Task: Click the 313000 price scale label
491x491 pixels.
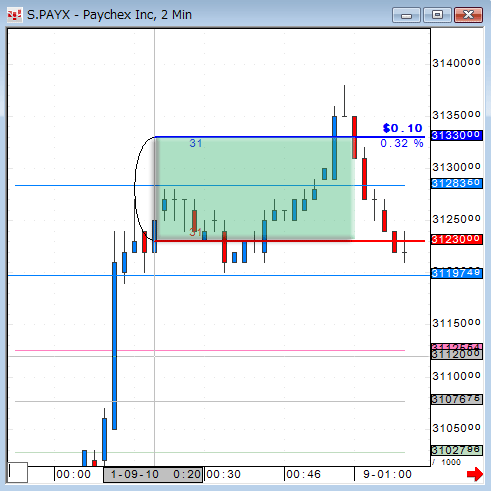Action: tap(456, 167)
